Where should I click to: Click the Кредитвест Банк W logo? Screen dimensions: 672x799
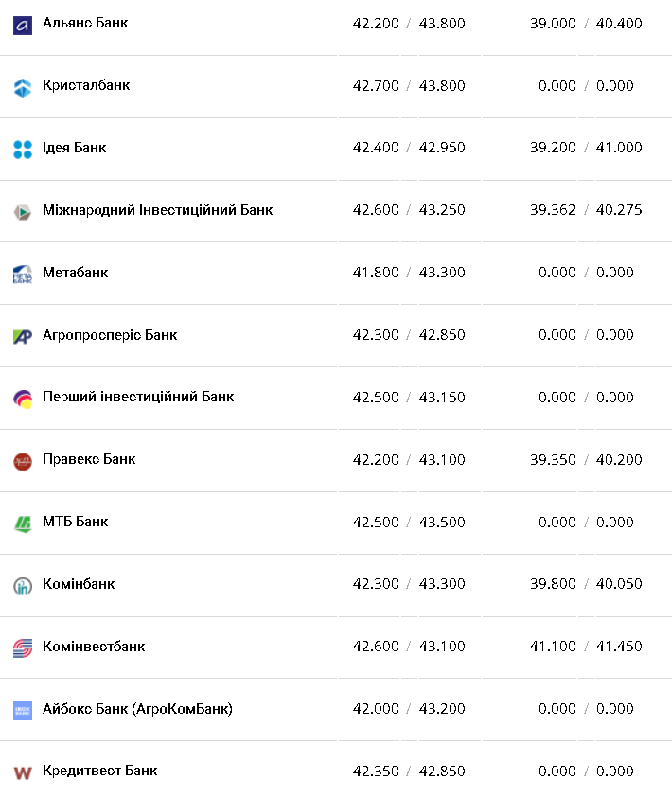coord(23,772)
